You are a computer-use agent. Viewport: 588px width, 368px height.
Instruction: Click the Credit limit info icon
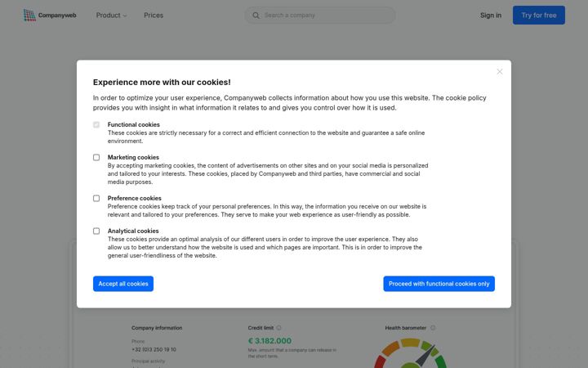(278, 328)
